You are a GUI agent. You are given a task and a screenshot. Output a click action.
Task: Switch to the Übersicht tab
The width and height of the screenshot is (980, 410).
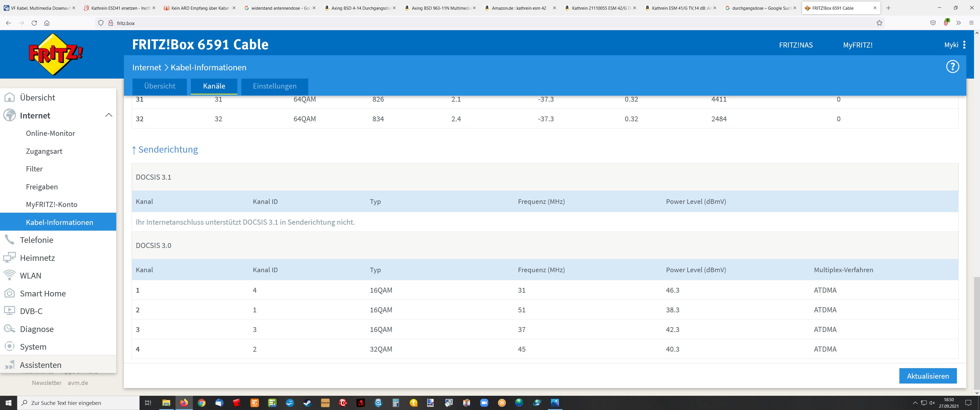[160, 86]
